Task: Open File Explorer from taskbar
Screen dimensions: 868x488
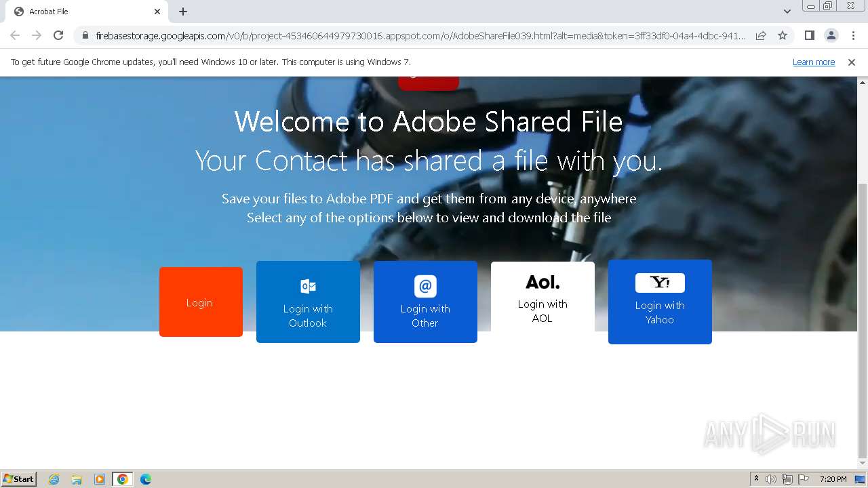Action: [x=77, y=479]
